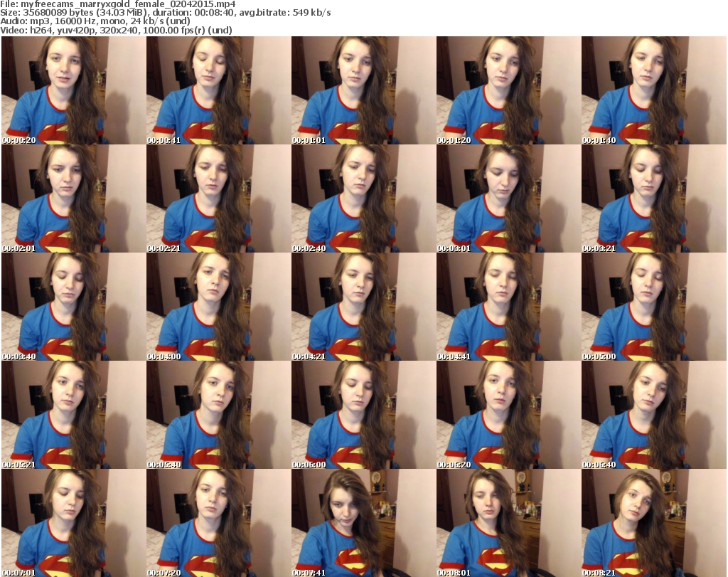This screenshot has height=577, width=728.
Task: Pick the 00:04:00 preview frame
Action: 219,307
